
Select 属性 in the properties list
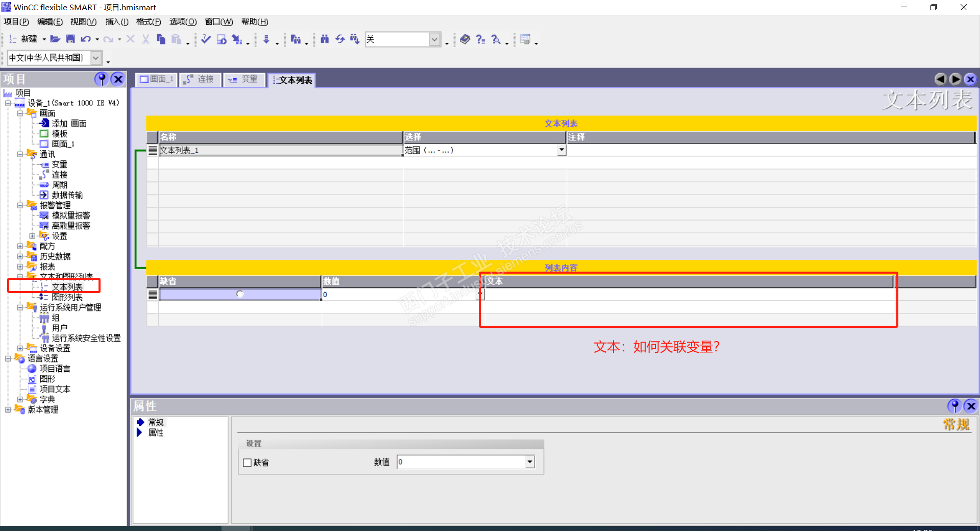tap(156, 432)
